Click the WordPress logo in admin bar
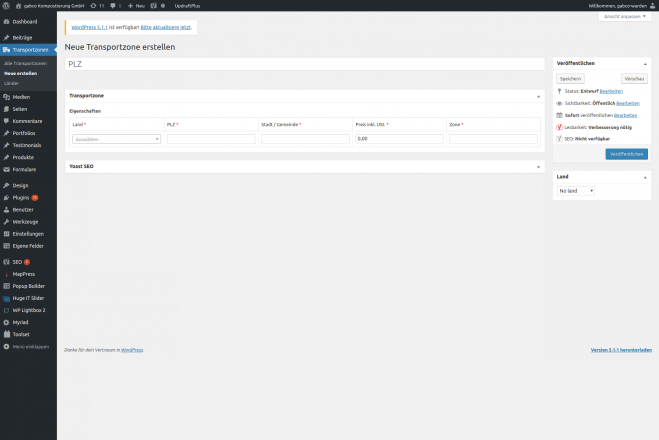This screenshot has height=440, width=659. [x=5, y=5]
